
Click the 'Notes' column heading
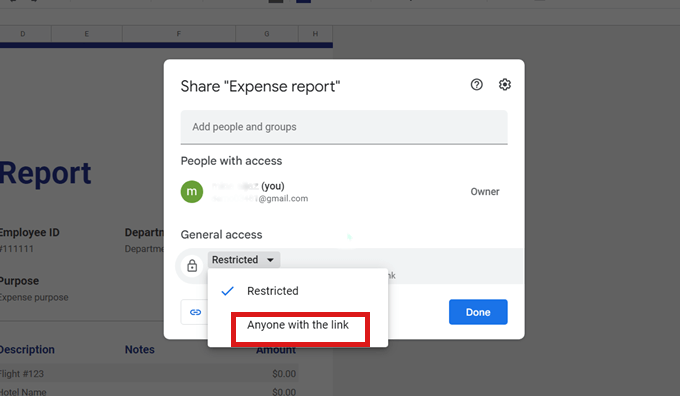pyautogui.click(x=140, y=350)
